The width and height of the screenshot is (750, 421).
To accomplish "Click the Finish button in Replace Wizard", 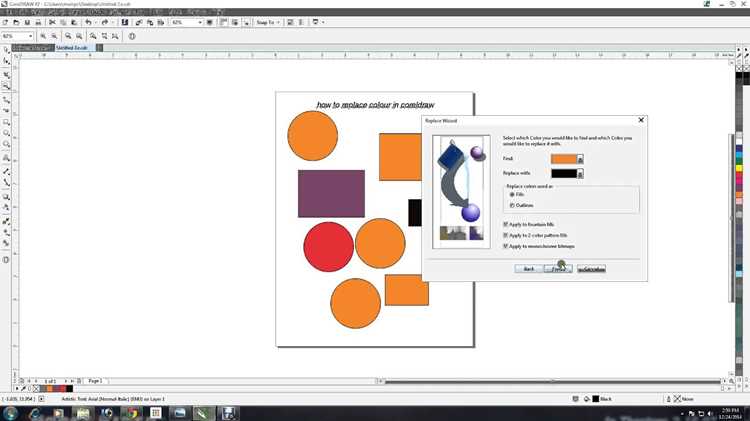I will click(x=558, y=269).
